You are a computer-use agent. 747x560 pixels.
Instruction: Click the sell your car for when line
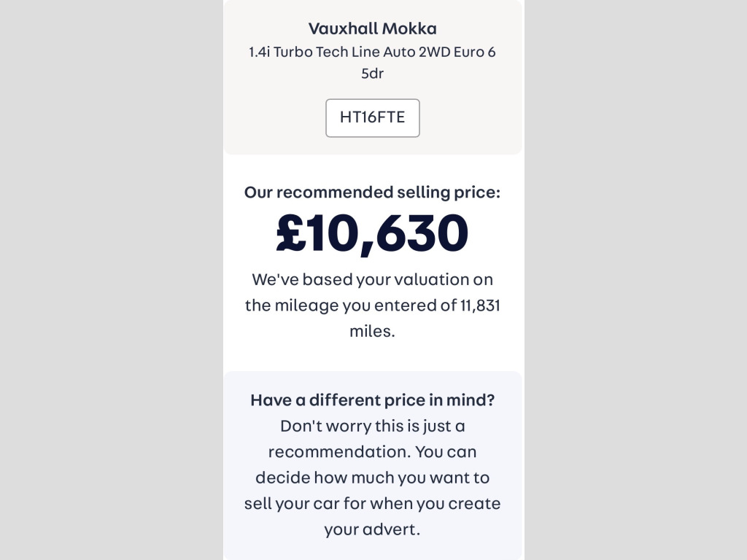pyautogui.click(x=372, y=504)
